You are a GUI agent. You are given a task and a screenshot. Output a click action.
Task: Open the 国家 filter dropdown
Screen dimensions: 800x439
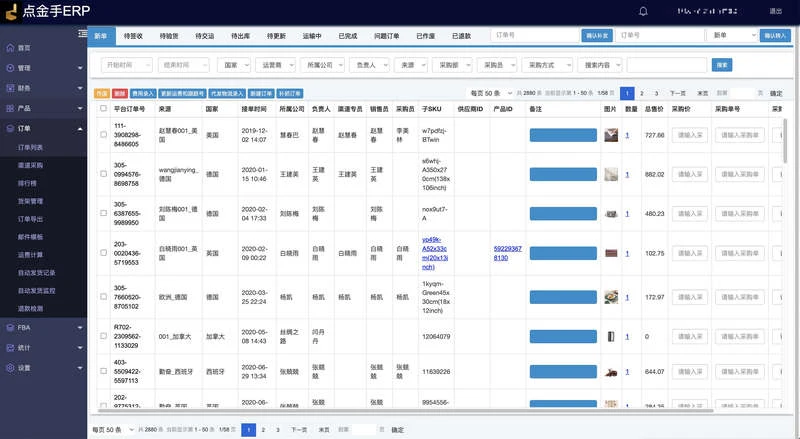(234, 65)
